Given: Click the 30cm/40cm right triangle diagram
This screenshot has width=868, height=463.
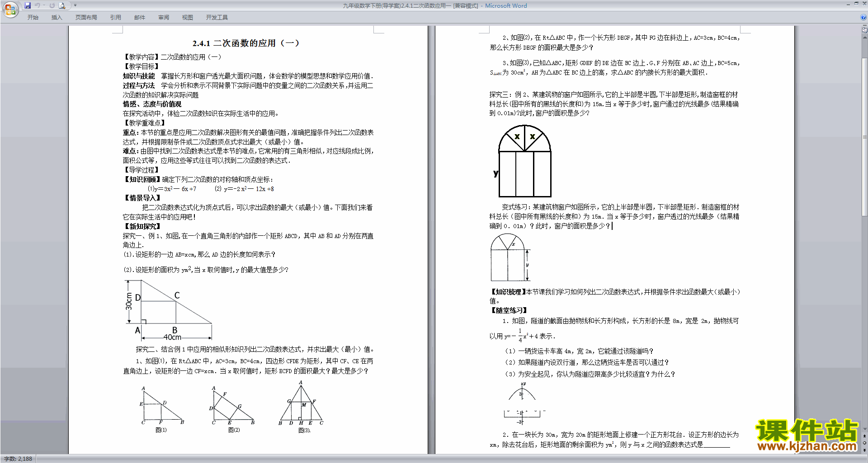Looking at the screenshot, I should pos(168,310).
